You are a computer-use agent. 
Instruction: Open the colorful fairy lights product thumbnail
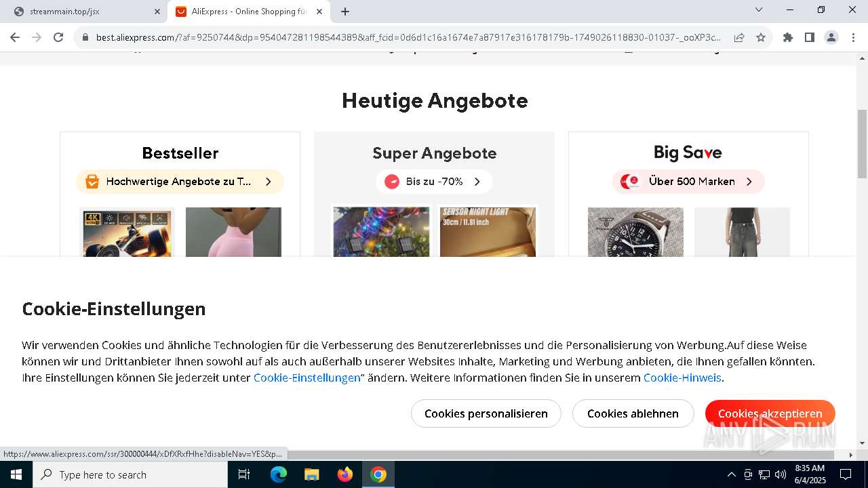pos(381,232)
